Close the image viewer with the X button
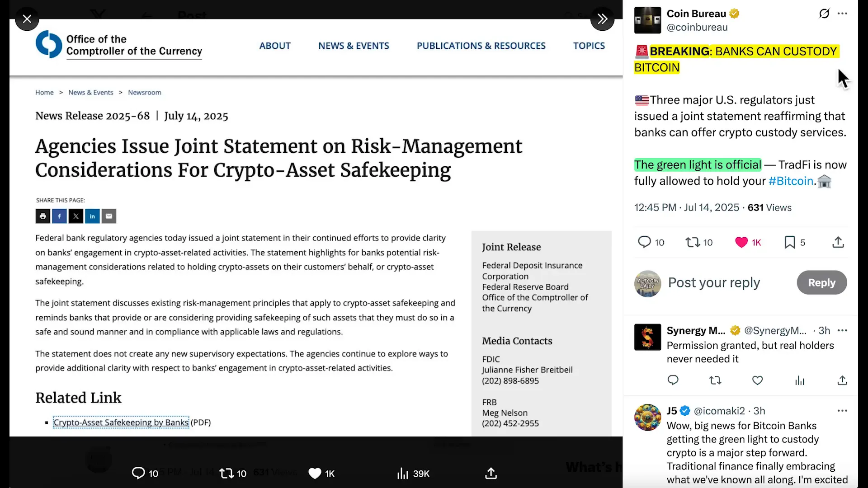 coord(27,19)
